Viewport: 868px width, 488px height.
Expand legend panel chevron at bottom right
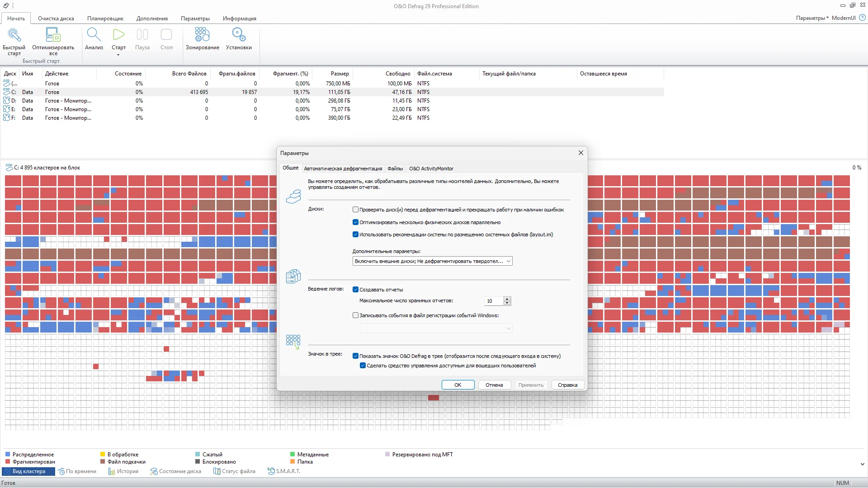click(862, 464)
